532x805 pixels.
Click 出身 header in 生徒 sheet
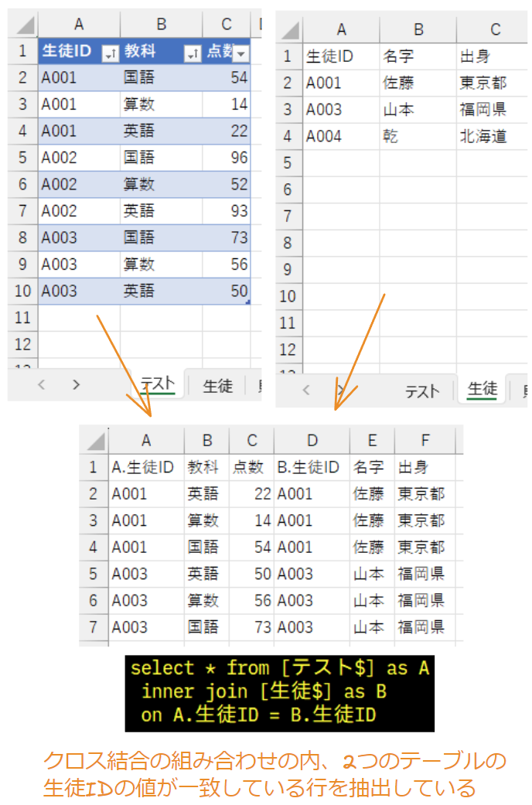(492, 56)
